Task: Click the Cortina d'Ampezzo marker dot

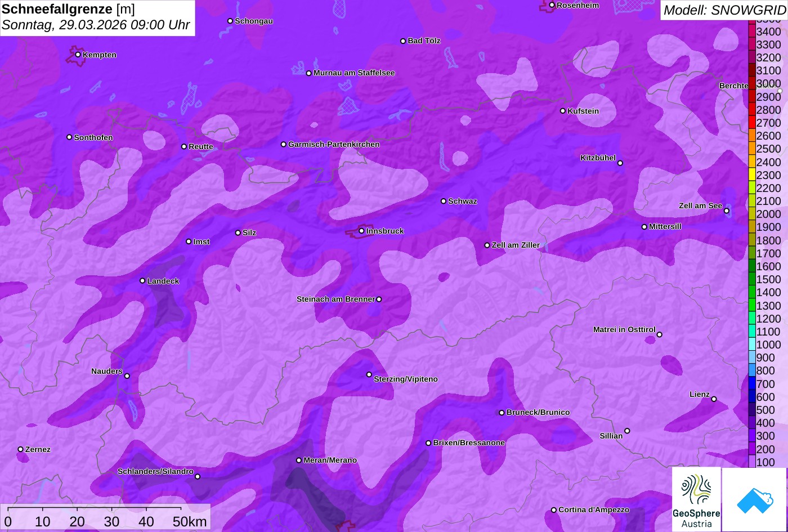Action: pyautogui.click(x=554, y=510)
